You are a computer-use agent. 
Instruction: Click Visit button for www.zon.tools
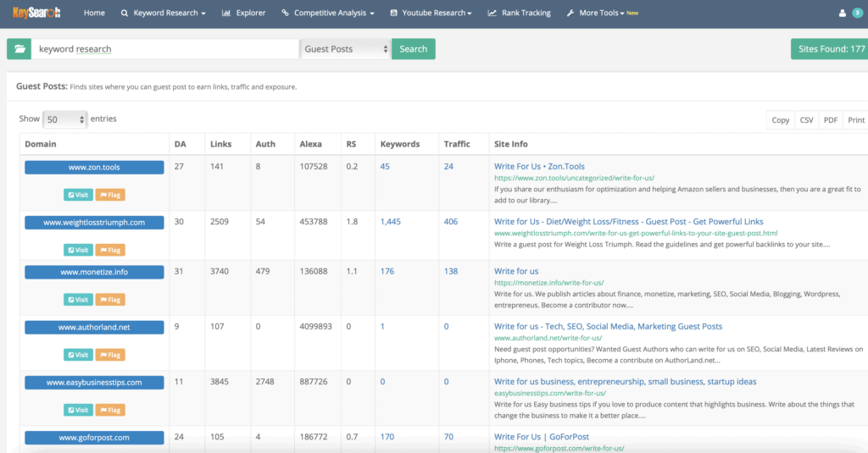tap(78, 195)
